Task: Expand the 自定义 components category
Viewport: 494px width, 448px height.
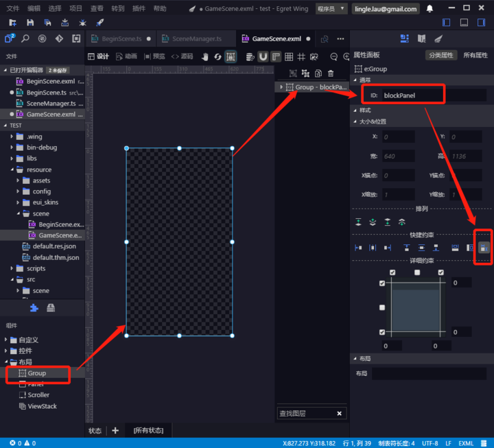Action: point(5,340)
